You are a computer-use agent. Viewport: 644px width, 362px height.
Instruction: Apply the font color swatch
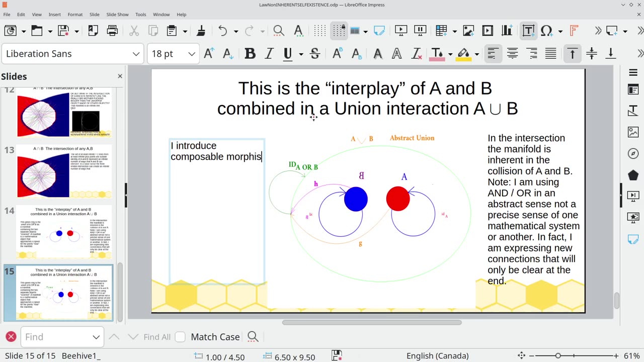pos(437,53)
